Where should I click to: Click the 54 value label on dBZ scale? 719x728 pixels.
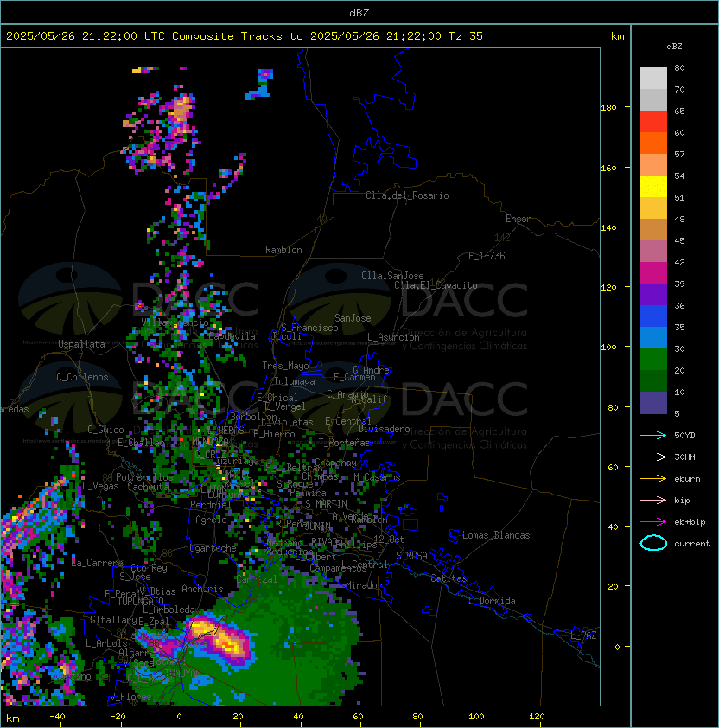click(x=679, y=176)
